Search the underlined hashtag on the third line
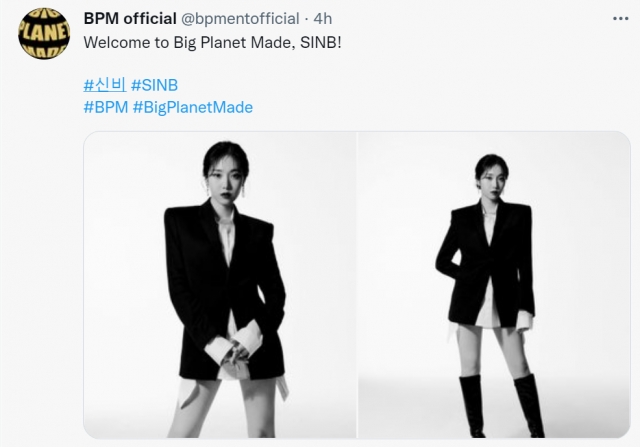 (x=105, y=85)
